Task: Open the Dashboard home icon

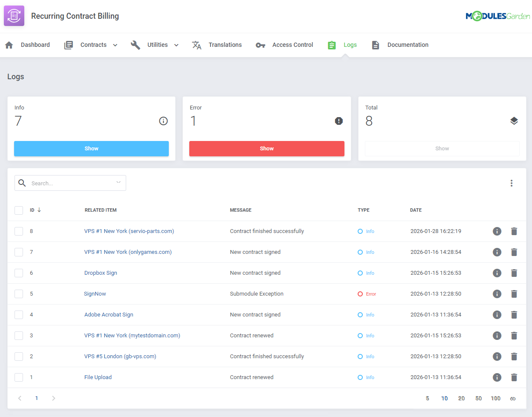Action: tap(9, 45)
